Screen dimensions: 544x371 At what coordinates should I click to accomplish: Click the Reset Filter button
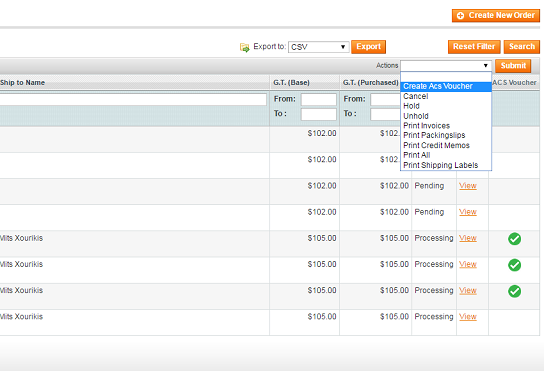474,47
